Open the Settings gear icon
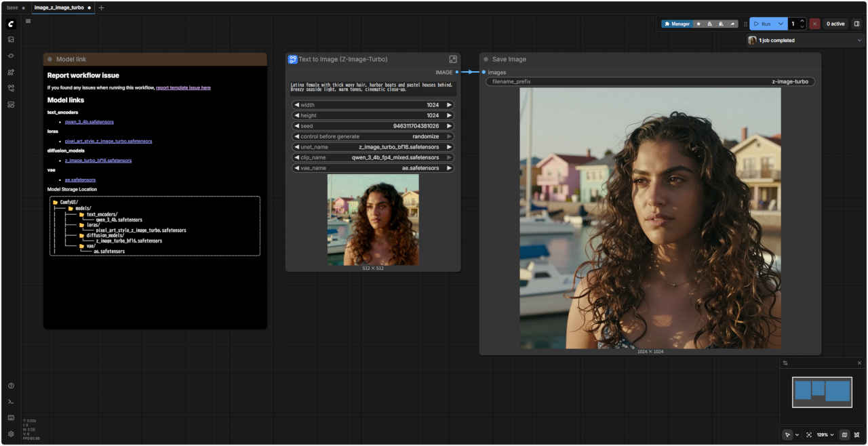Image resolution: width=868 pixels, height=446 pixels. [x=11, y=434]
